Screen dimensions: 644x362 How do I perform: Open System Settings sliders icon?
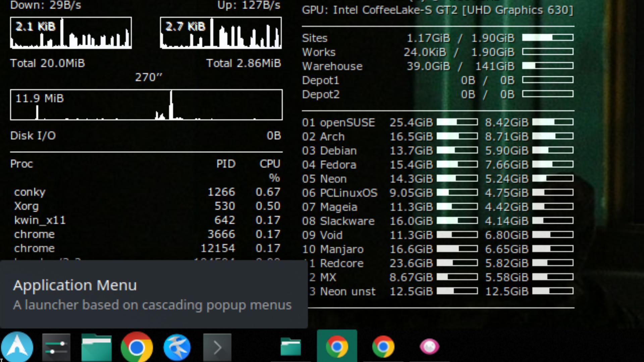56,348
